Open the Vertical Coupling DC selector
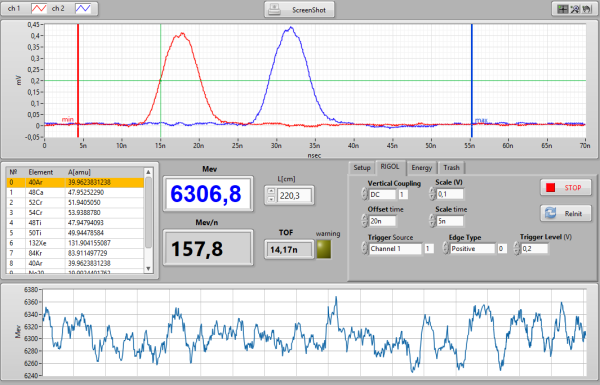Viewport: 600px width, 385px height. tap(382, 194)
